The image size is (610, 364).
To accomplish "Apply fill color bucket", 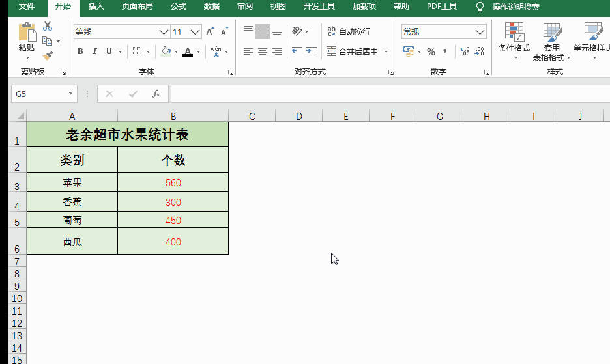I will pos(166,51).
